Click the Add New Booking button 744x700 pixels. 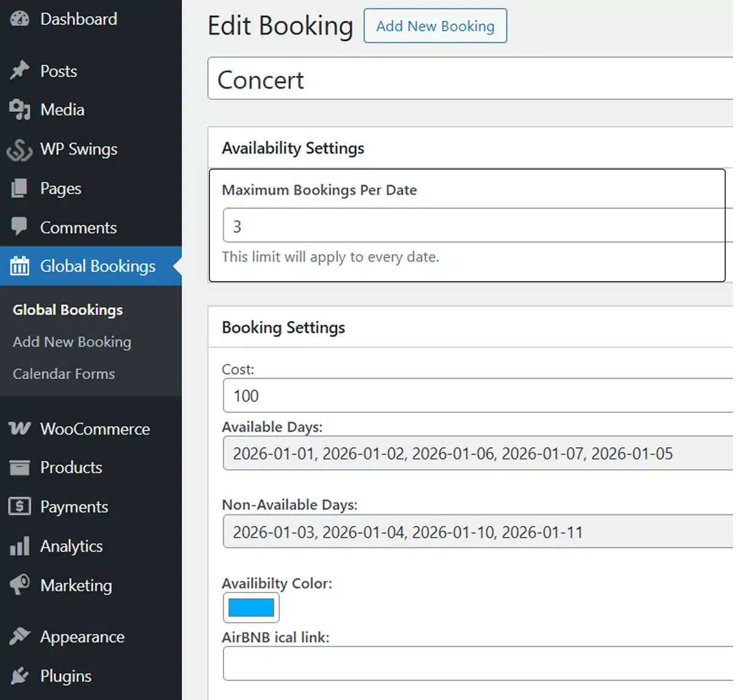pyautogui.click(x=435, y=26)
